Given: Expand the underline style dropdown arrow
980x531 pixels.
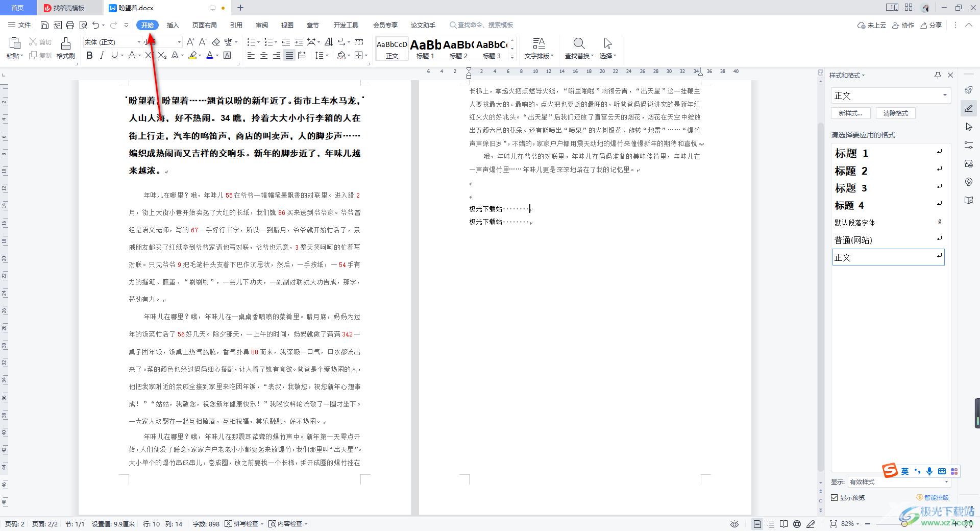Looking at the screenshot, I should pos(122,55).
